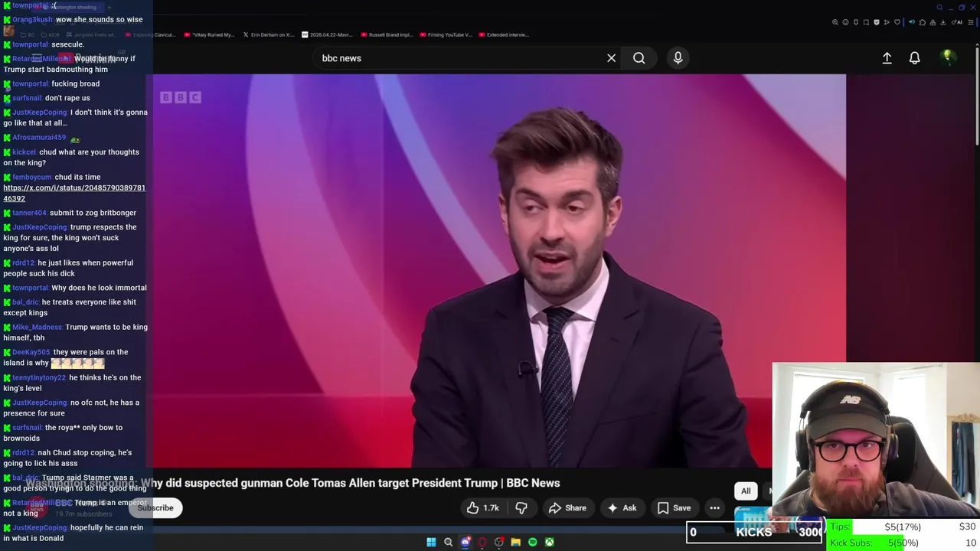Click chat username 'DeeKay505'
The height and width of the screenshot is (551, 980).
[31, 352]
